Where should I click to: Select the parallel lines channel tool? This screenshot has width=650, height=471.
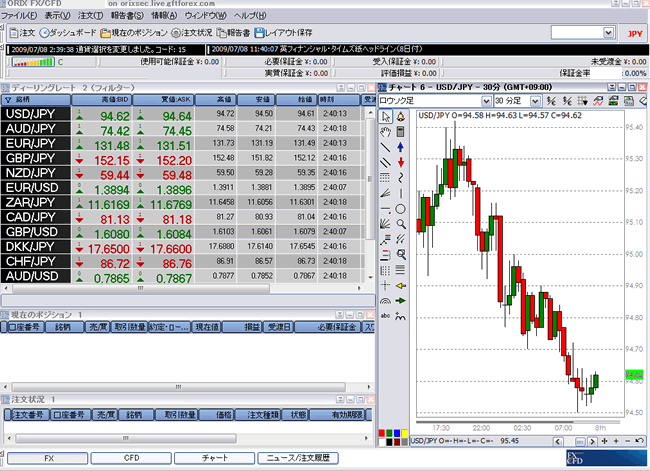pos(386,163)
